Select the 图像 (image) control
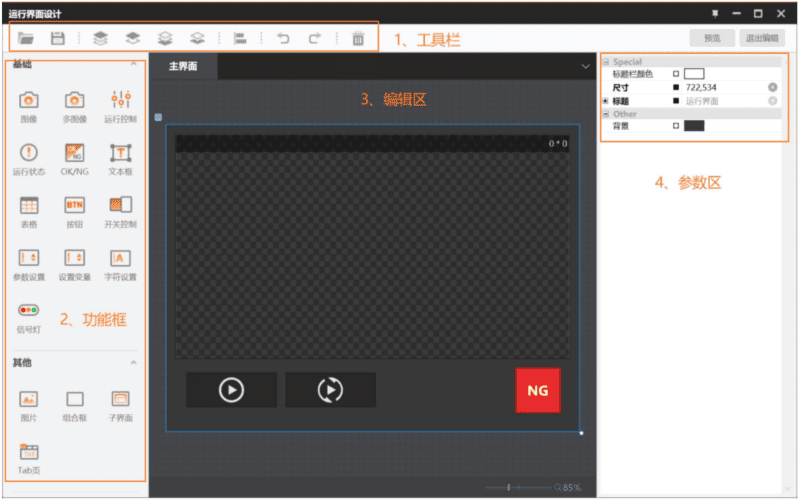 pos(29,106)
